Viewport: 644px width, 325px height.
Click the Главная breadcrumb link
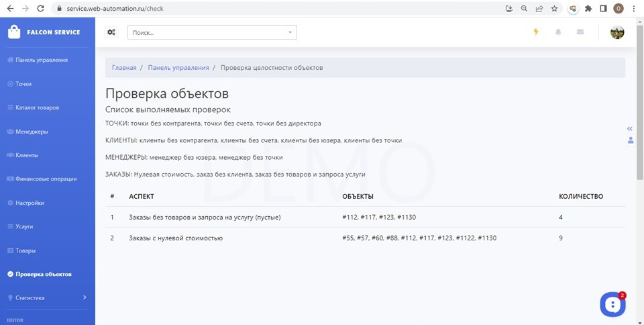coord(124,68)
